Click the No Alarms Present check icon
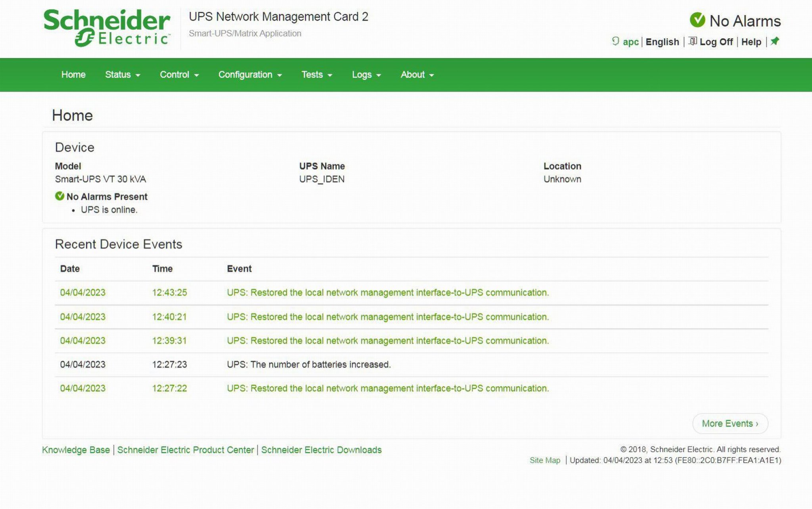Image resolution: width=812 pixels, height=509 pixels. [59, 196]
